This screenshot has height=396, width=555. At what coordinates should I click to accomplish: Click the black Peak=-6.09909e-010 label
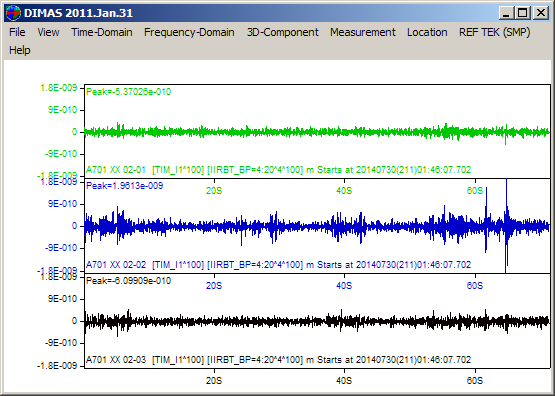(x=128, y=281)
